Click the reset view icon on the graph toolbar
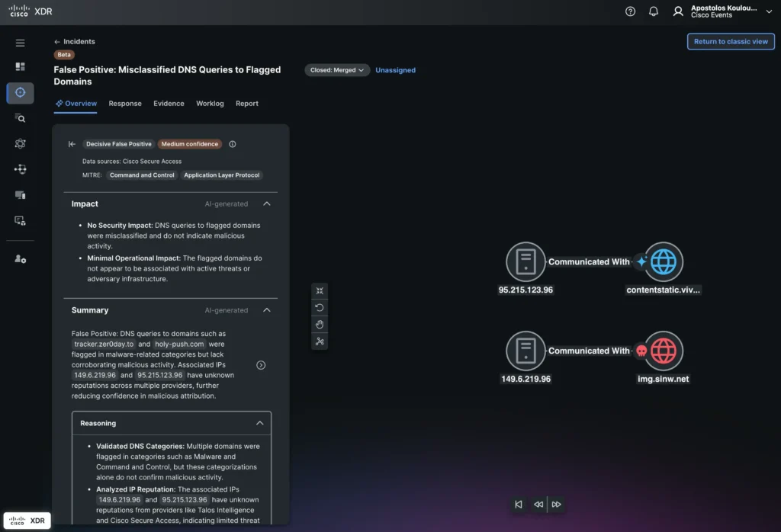Viewport: 781px width, 532px height. [x=320, y=307]
